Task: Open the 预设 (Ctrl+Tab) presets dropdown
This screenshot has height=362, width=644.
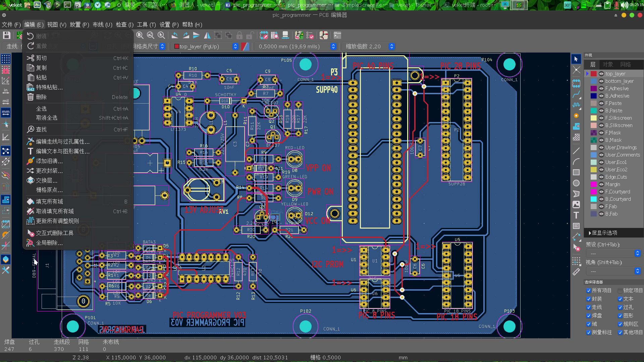Action: click(613, 253)
